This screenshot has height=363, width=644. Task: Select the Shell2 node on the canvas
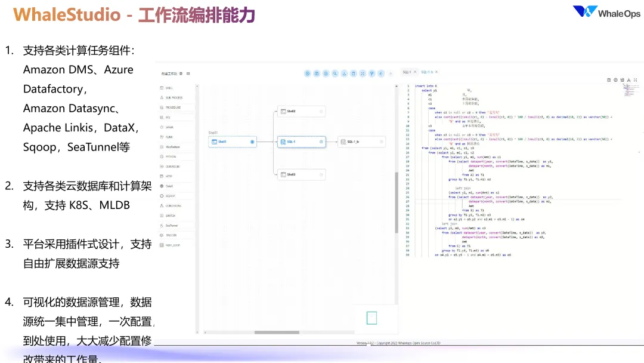[302, 112]
